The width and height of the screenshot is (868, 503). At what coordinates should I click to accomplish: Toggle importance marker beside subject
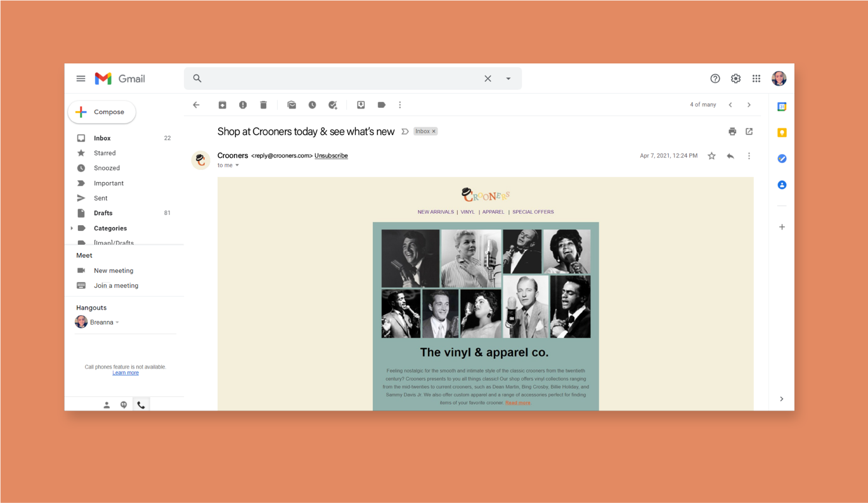405,131
